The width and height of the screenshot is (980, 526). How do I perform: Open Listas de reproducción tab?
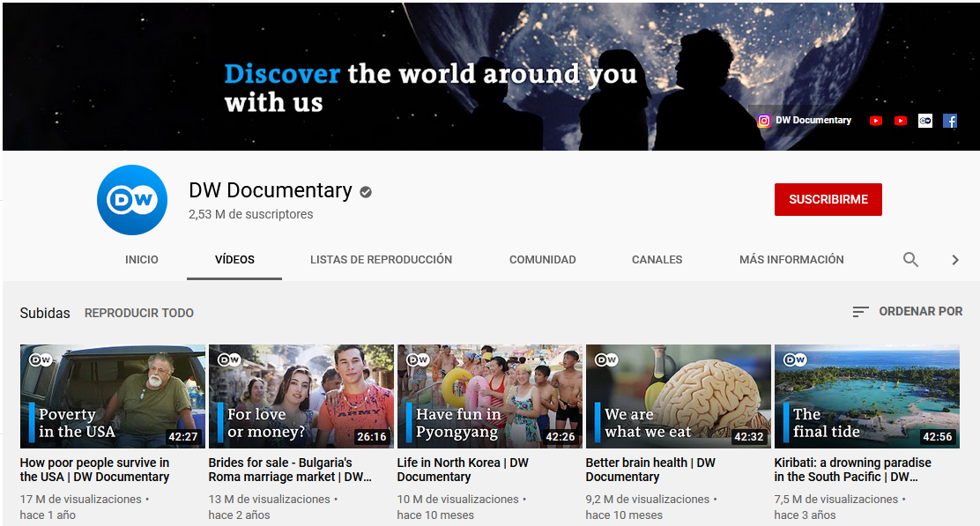(382, 259)
